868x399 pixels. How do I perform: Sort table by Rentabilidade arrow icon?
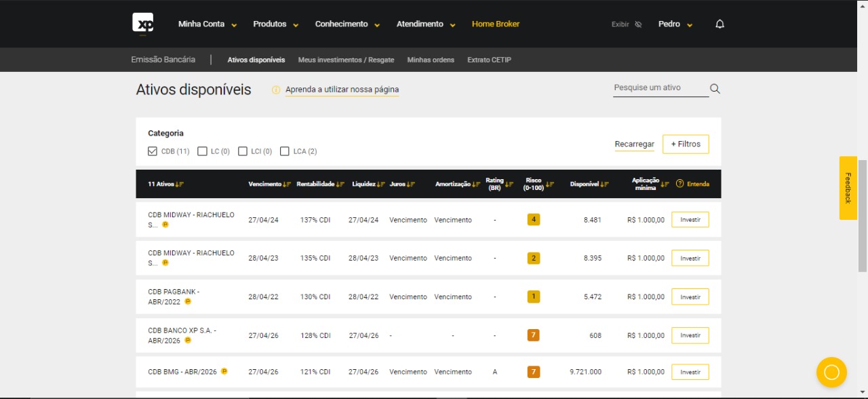pyautogui.click(x=340, y=185)
